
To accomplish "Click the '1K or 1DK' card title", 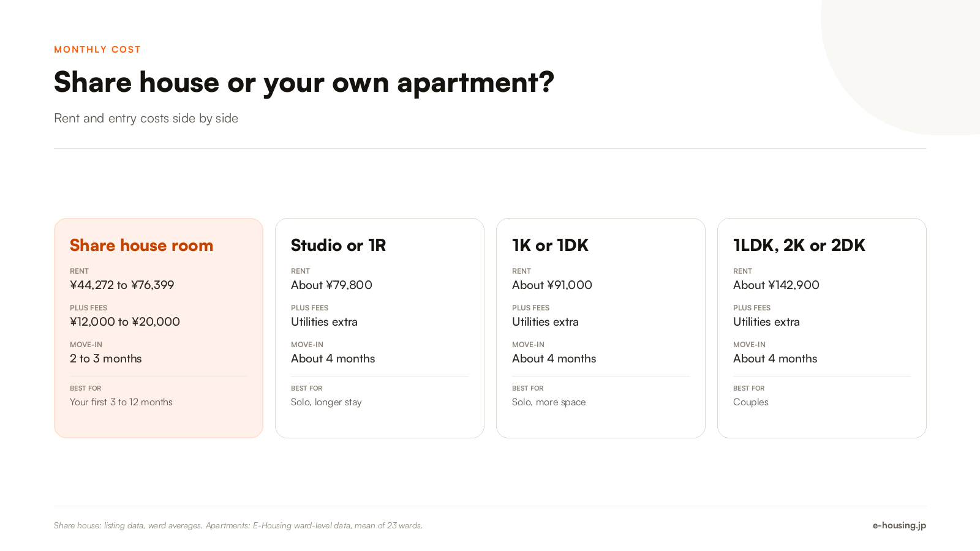I will pyautogui.click(x=550, y=246).
